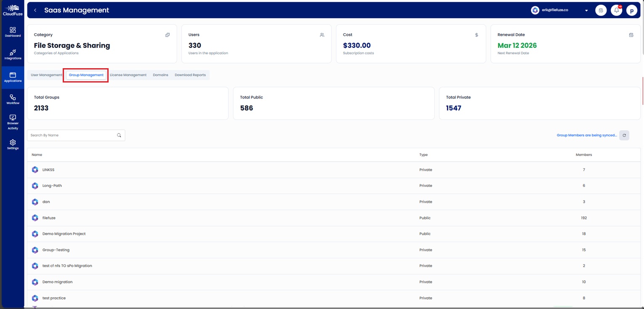Click the group sync refresh button

(624, 135)
